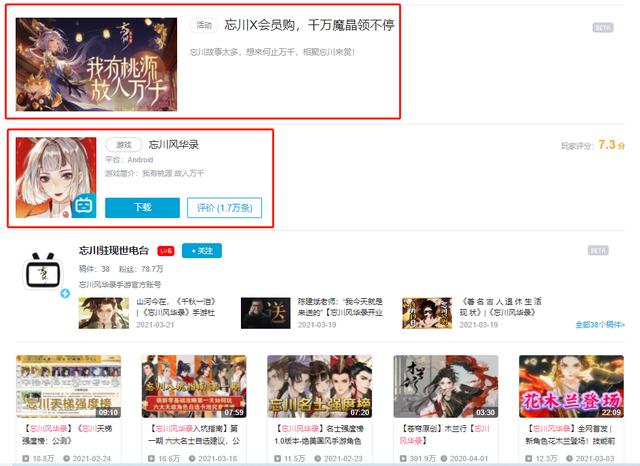
Task: Click the BETA badge beside the channel row
Action: pyautogui.click(x=599, y=250)
